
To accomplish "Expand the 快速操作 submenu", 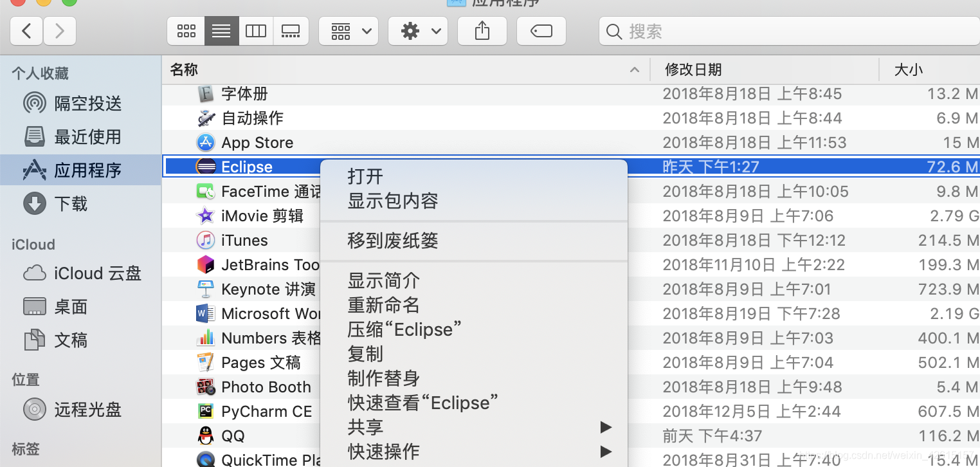I will pos(473,452).
